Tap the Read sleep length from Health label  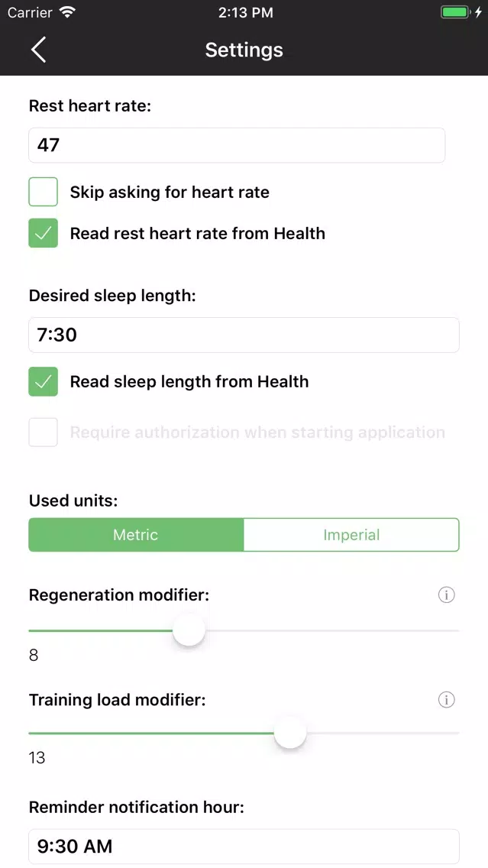click(189, 381)
